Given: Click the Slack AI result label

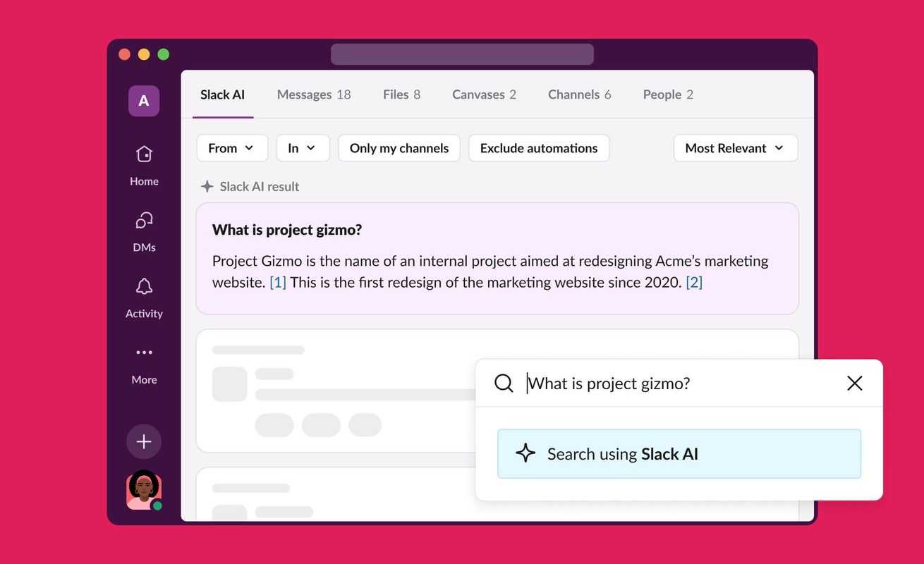Looking at the screenshot, I should coord(250,187).
